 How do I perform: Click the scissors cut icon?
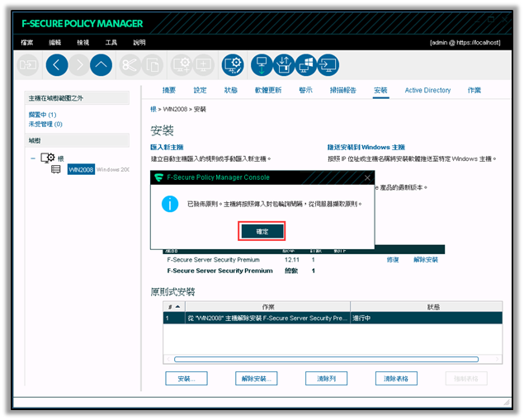coord(130,65)
